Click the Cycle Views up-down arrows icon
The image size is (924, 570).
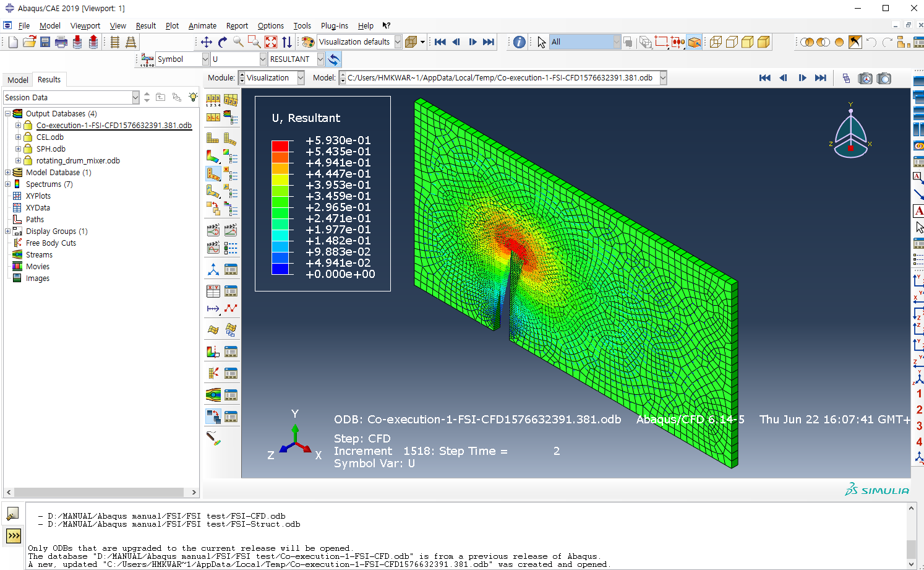click(x=287, y=42)
